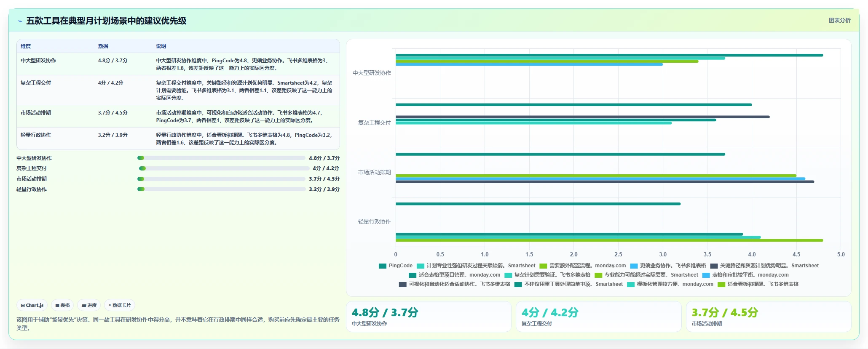This screenshot has width=868, height=349.
Task: Click y-axis label 复杂工程交付 on chart
Action: (x=374, y=123)
